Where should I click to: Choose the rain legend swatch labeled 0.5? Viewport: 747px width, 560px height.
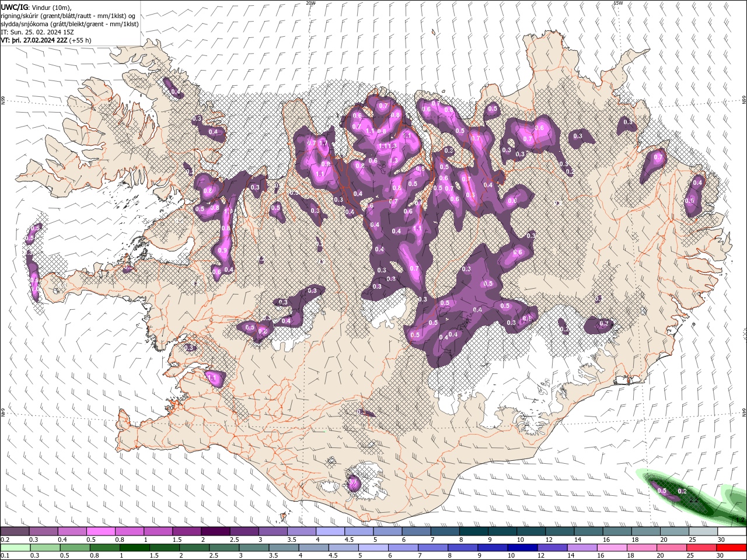pos(75,548)
